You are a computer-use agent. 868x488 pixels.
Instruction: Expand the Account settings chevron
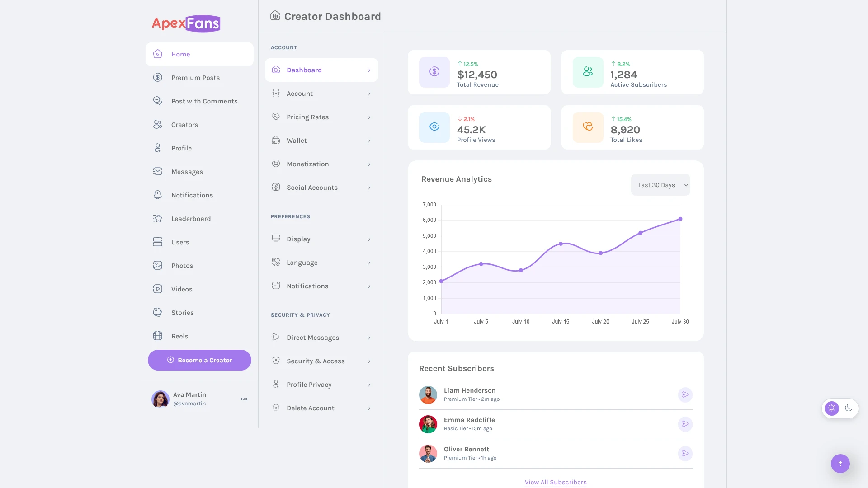[x=369, y=94]
